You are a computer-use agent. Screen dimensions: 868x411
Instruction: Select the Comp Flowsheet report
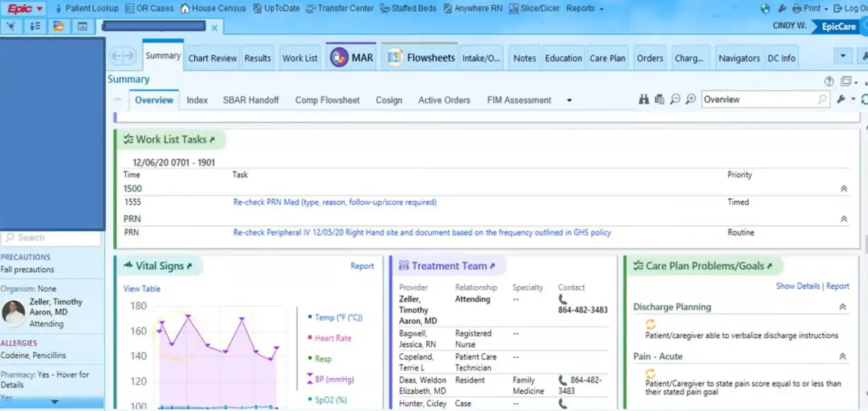(328, 100)
